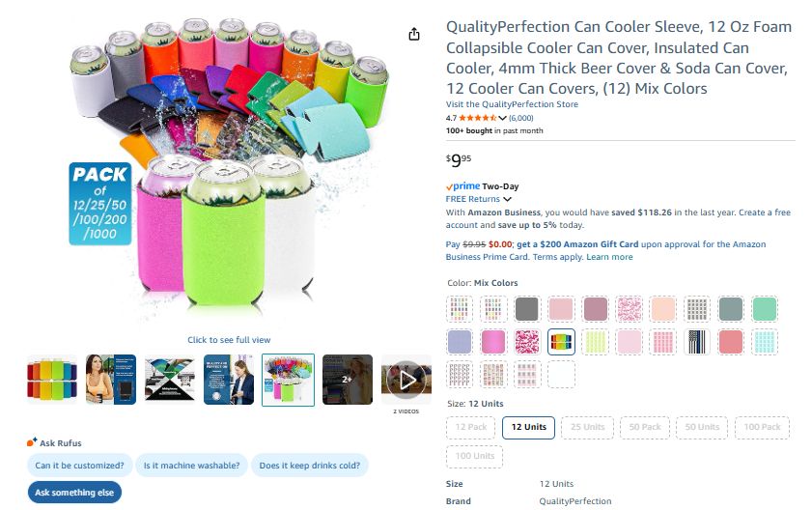This screenshot has height=510, width=812.
Task: Open the 6,000 ratings link
Action: point(523,118)
